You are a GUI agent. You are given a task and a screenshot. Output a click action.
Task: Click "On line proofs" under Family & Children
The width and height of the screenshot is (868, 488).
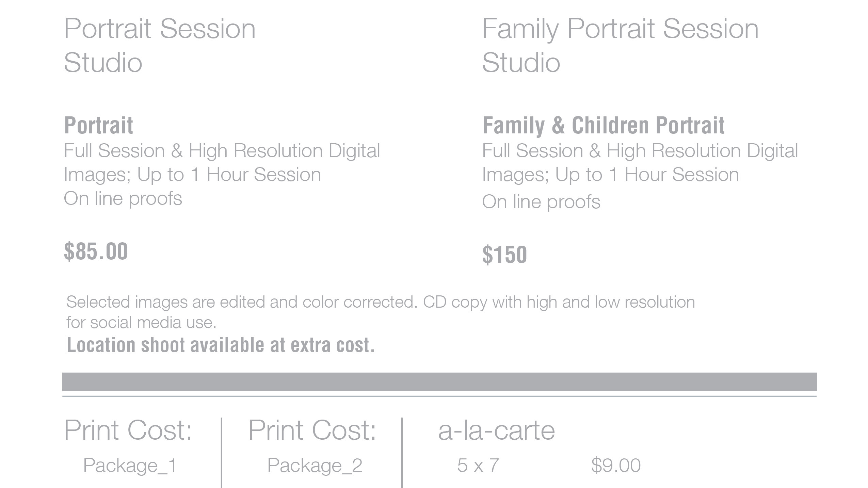541,202
